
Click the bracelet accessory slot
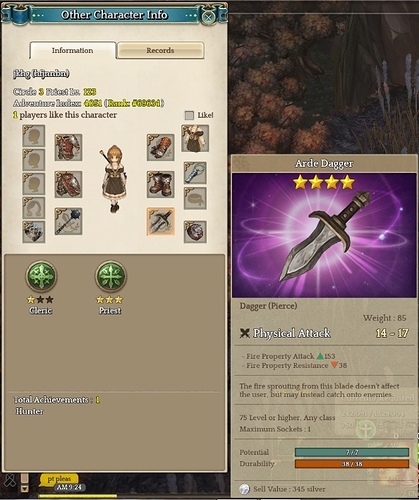(x=195, y=173)
